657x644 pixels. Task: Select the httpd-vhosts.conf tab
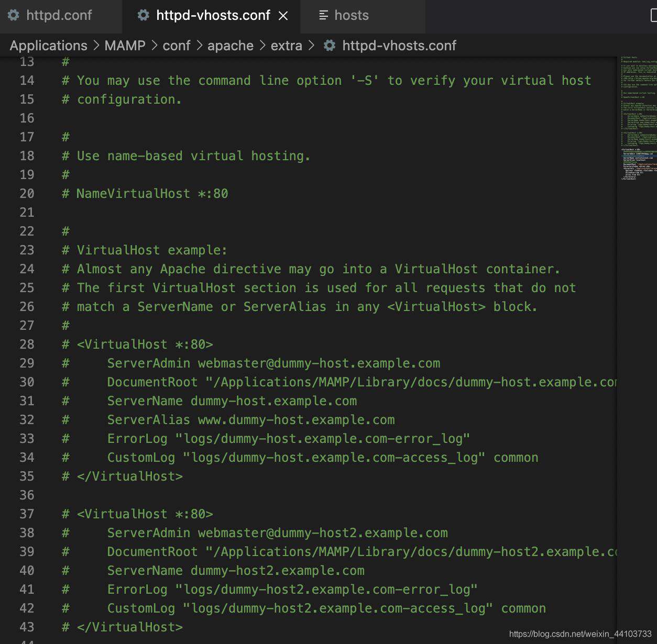[x=213, y=15]
